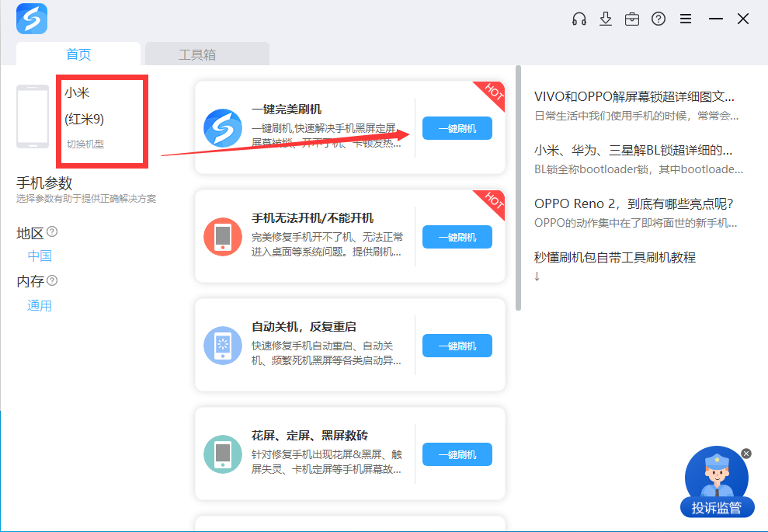Click the 小米 brand name text
This screenshot has height=532, width=768.
(x=77, y=92)
